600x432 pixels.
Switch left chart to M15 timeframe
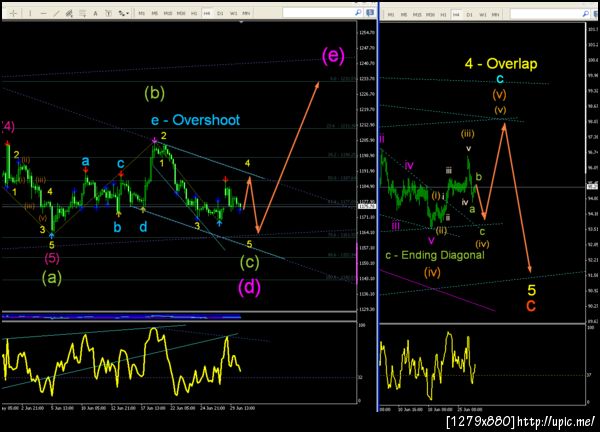click(x=168, y=13)
